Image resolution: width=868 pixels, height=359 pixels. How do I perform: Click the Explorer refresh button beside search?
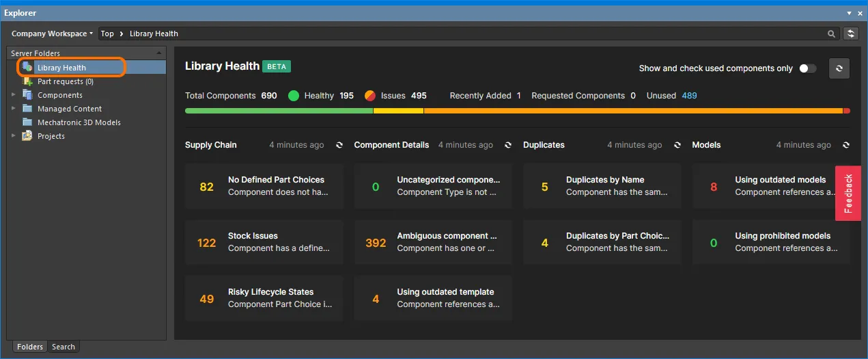851,34
